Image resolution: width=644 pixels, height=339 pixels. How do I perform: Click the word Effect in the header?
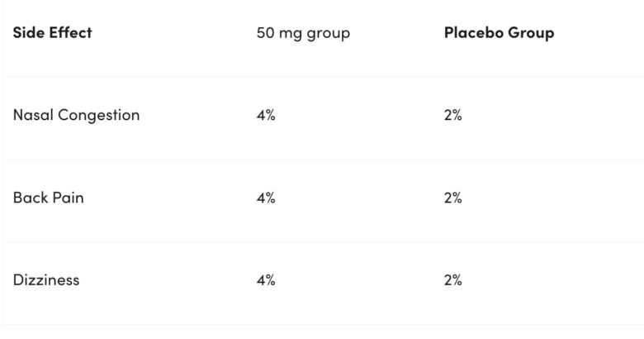pos(71,33)
